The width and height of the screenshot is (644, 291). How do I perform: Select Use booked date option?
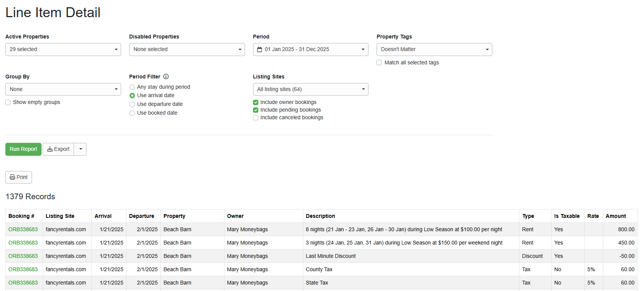click(x=132, y=113)
